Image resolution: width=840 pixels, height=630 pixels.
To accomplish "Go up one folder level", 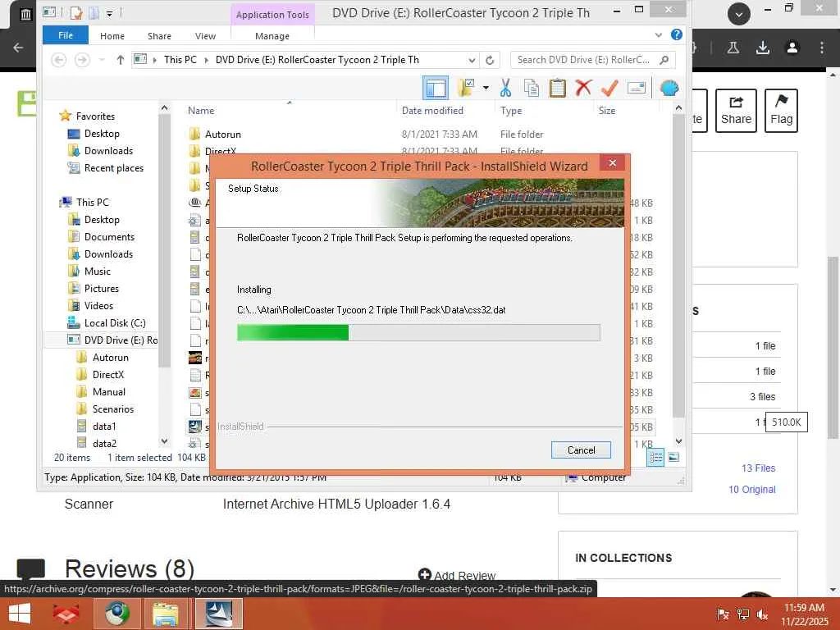I will pos(120,60).
